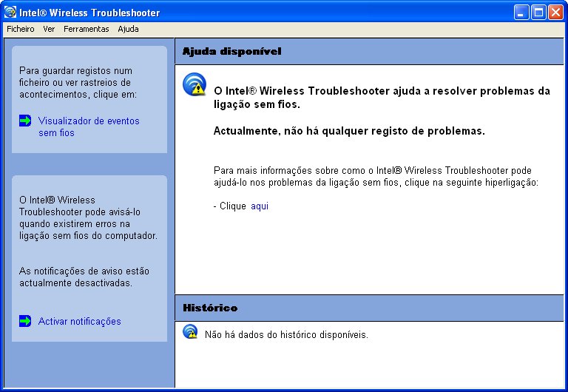Click the green arrow beside Activar notificações

click(25, 321)
